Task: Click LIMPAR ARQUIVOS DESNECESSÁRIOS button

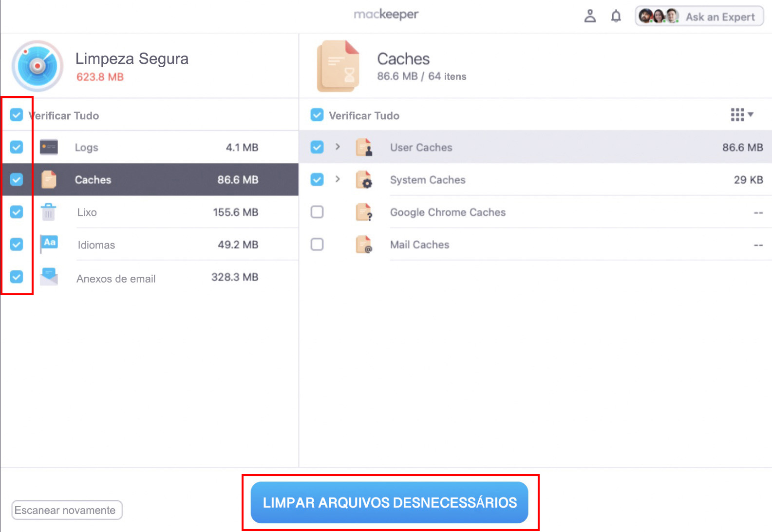Action: 389,502
